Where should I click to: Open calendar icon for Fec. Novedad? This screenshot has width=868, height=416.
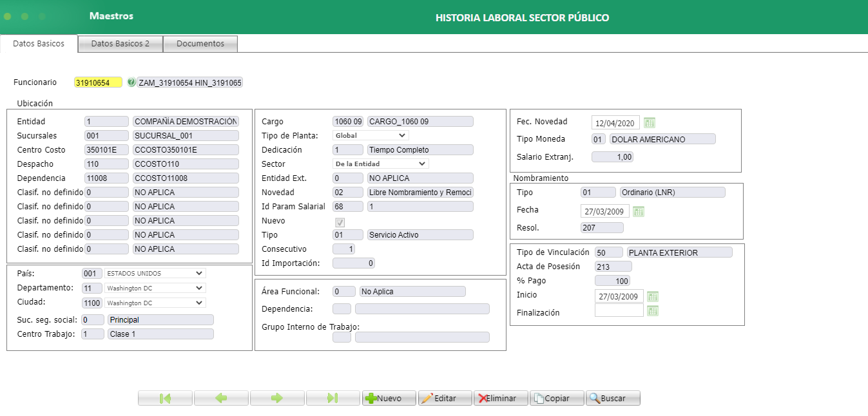tap(650, 123)
